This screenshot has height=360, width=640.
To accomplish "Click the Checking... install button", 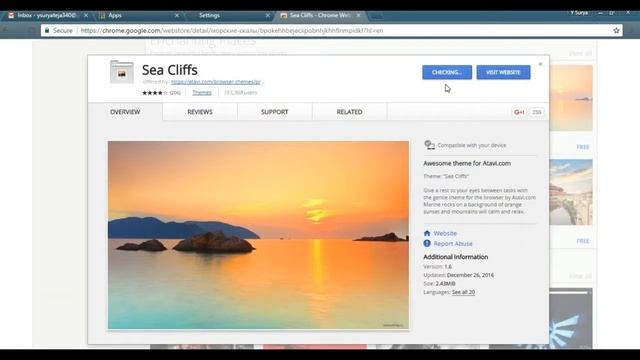I will tap(447, 72).
